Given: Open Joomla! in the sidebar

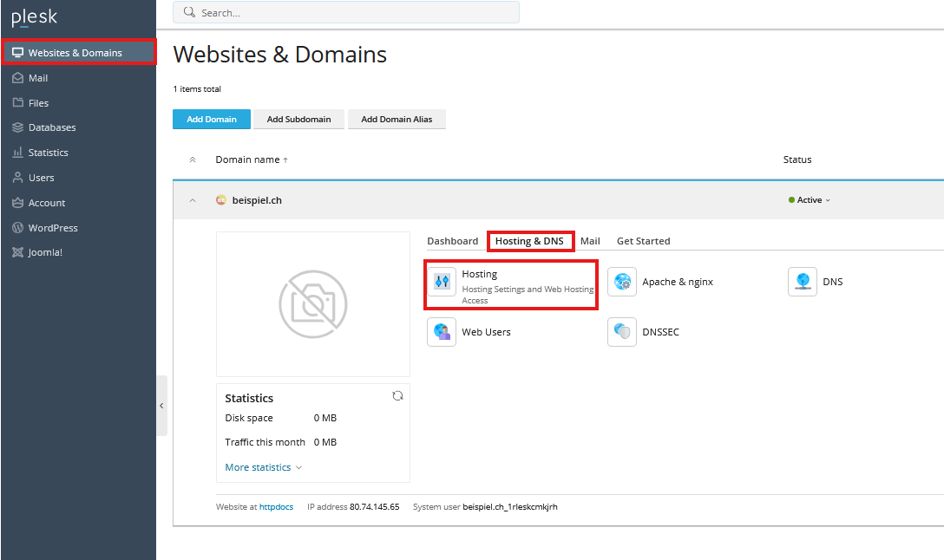Looking at the screenshot, I should click(x=45, y=253).
